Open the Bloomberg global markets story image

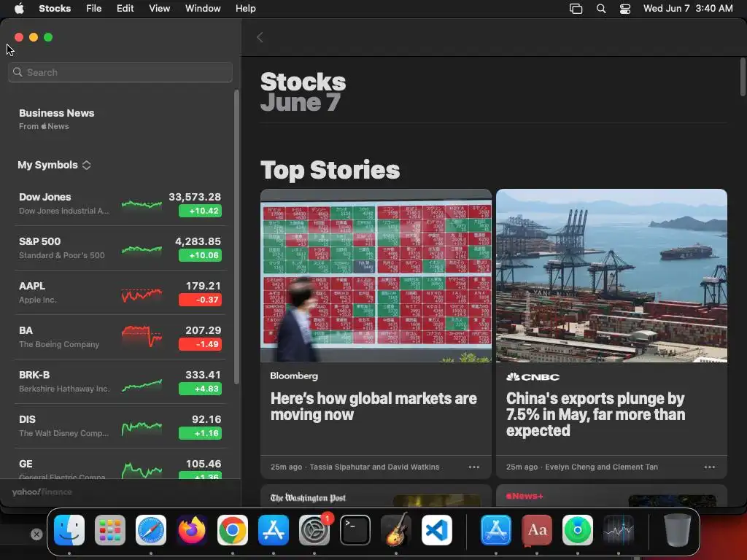click(376, 276)
